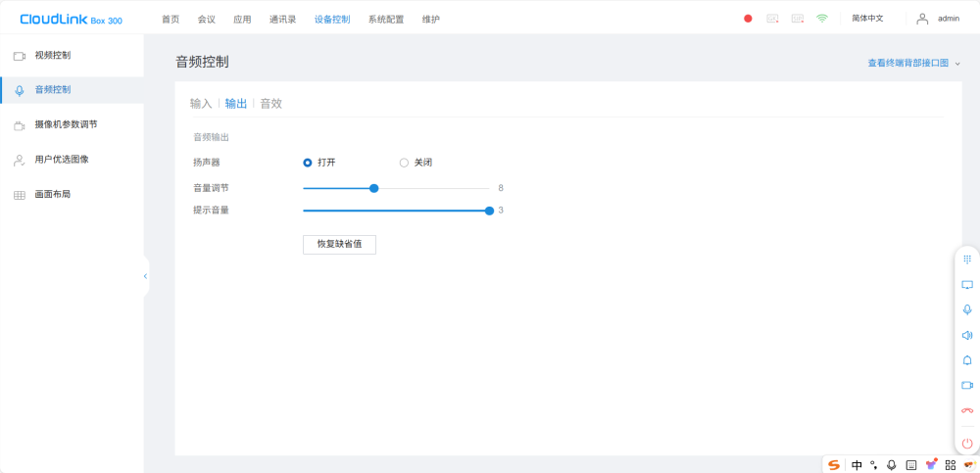Viewport: 980px width, 473px height.
Task: Click the 扬声器 label
Action: 207,164
